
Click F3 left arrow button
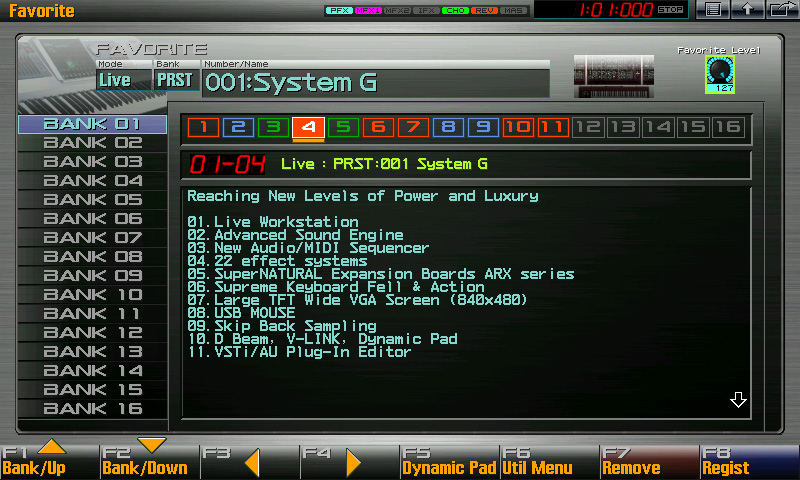[x=249, y=461]
